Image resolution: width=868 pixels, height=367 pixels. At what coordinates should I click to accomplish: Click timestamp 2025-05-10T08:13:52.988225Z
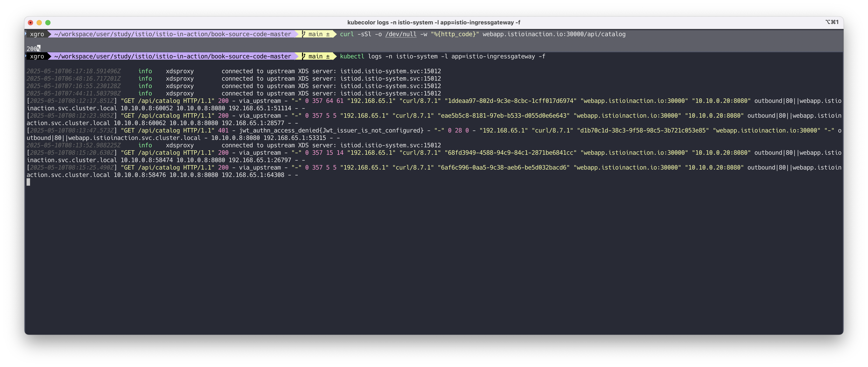pos(73,145)
